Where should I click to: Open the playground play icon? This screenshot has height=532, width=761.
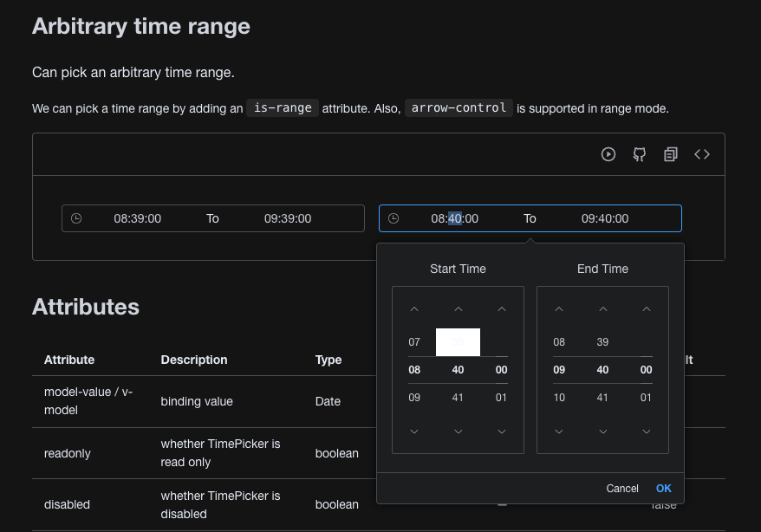point(608,154)
